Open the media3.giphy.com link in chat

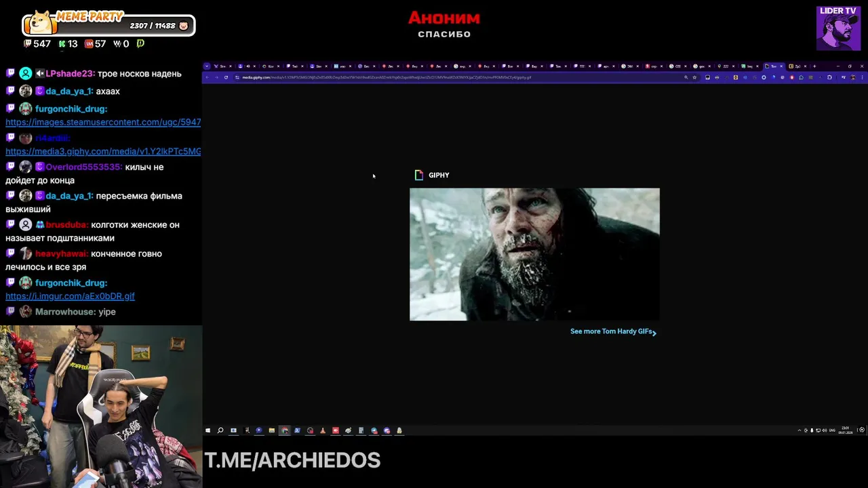coord(103,151)
